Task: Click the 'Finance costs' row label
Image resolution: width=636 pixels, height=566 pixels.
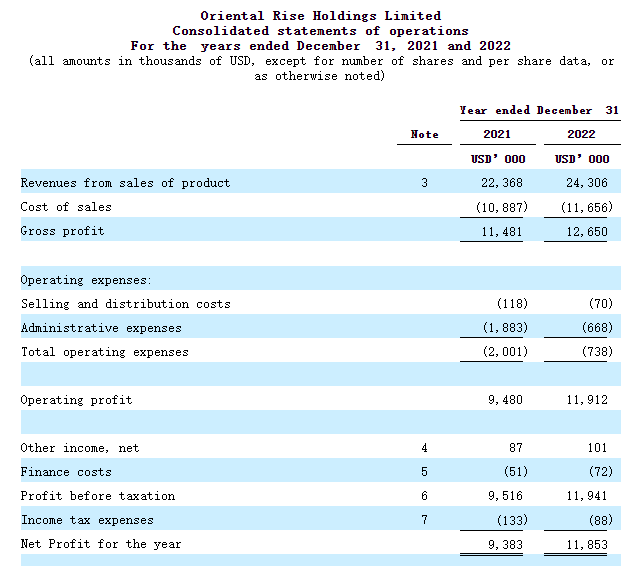Action: coord(66,472)
